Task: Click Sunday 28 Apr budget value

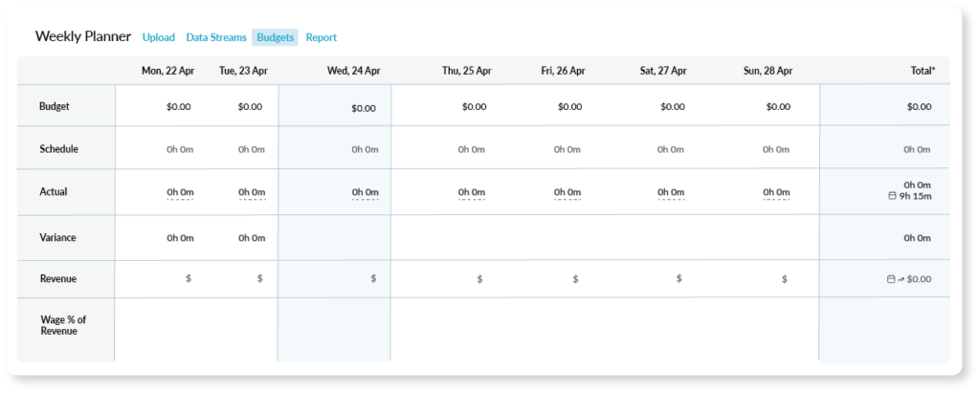Action: point(778,107)
